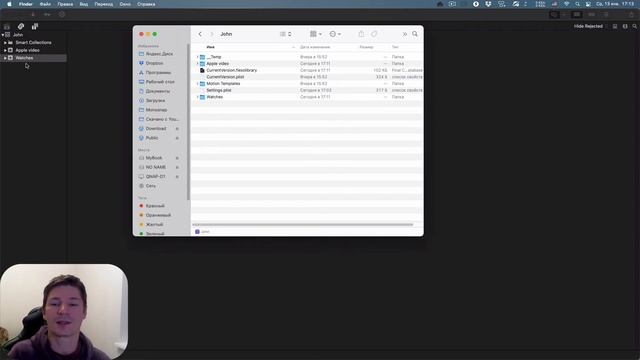
Task: Expand Smart Collections in Final Cut sidebar
Action: [x=5, y=42]
